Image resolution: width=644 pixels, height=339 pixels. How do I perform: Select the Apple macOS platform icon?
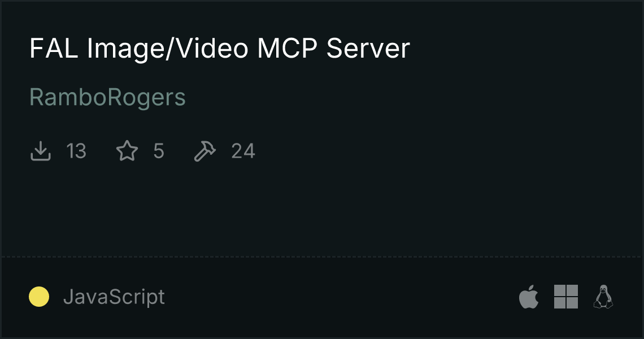[x=529, y=296]
